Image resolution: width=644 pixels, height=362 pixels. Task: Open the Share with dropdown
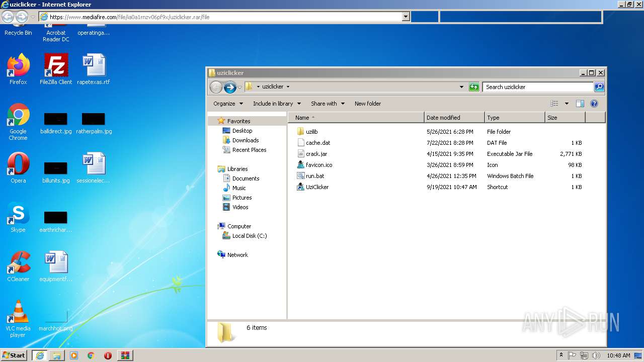(328, 104)
